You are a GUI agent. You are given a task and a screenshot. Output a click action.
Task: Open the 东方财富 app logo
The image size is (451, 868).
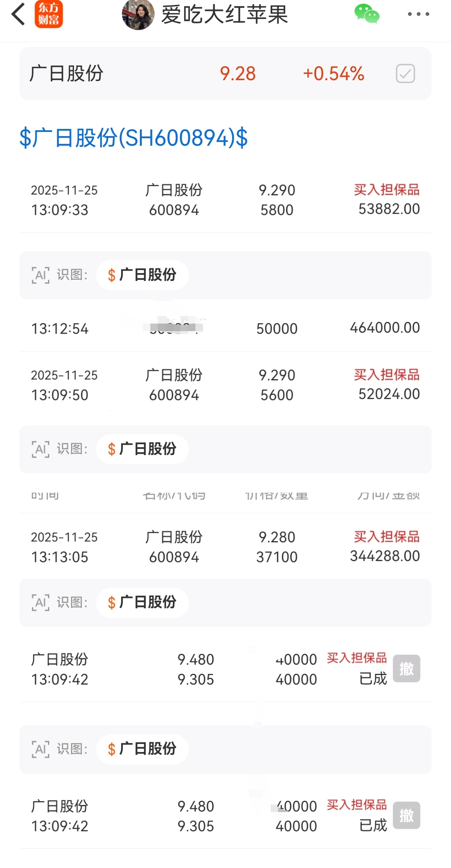pyautogui.click(x=49, y=14)
